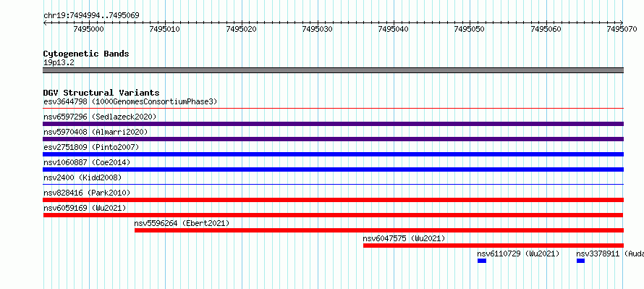Open the nsv6047575 (Wu2021) label
The image size is (644, 289).
pyautogui.click(x=404, y=238)
